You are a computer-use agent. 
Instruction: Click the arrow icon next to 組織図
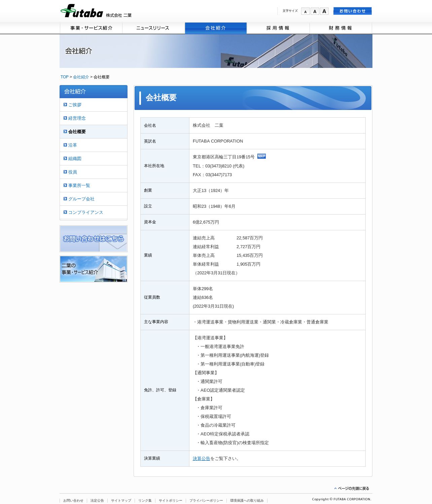click(65, 158)
